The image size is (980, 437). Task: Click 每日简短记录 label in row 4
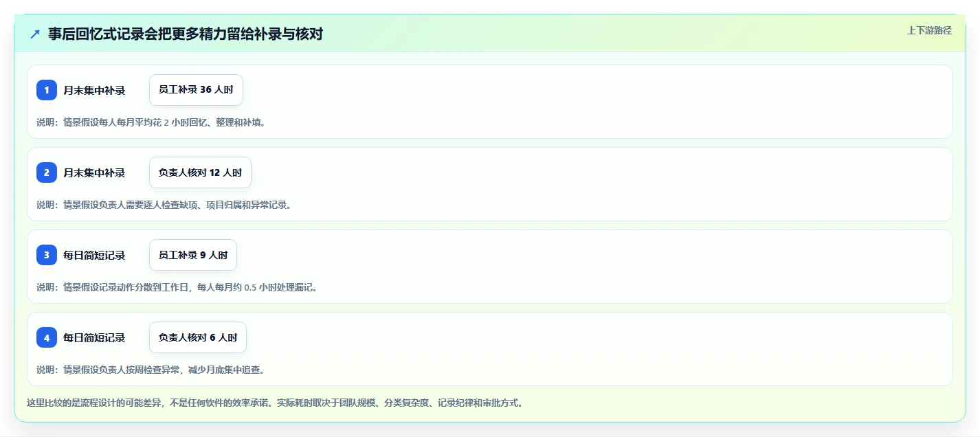coord(94,337)
